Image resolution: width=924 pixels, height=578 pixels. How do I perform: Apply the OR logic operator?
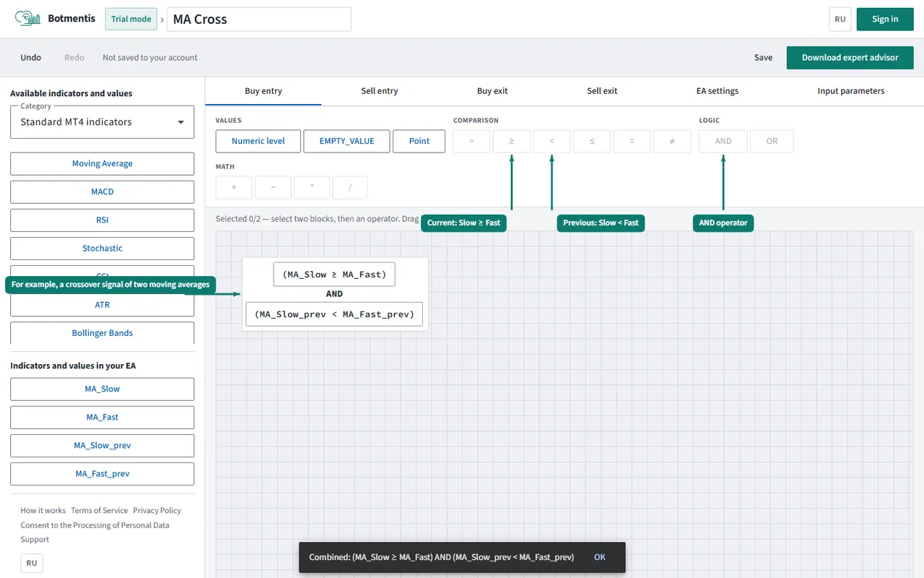(x=772, y=141)
